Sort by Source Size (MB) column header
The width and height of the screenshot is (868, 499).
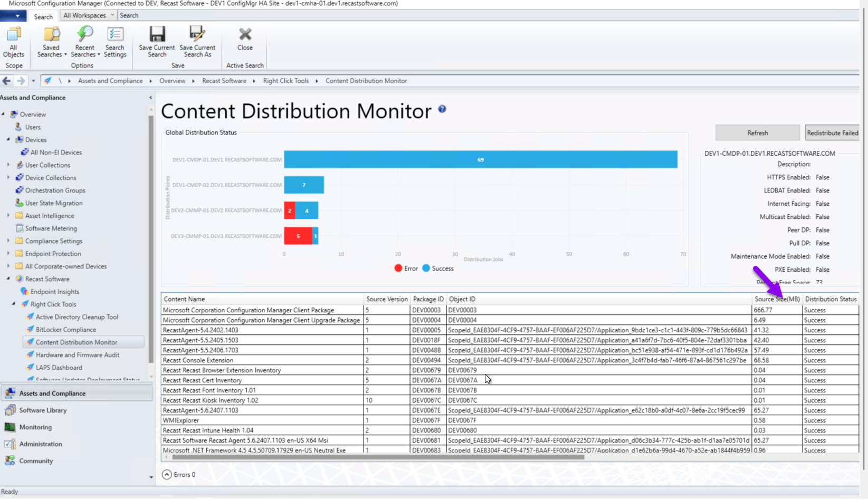click(776, 299)
